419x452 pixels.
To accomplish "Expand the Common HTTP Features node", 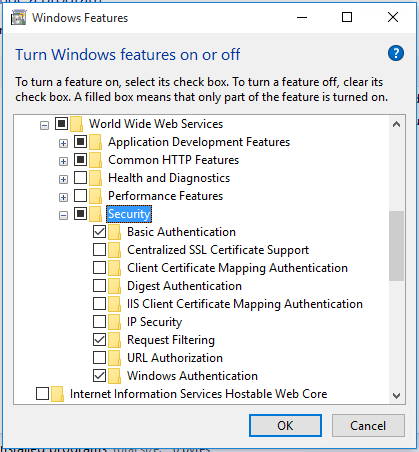I will pyautogui.click(x=63, y=162).
